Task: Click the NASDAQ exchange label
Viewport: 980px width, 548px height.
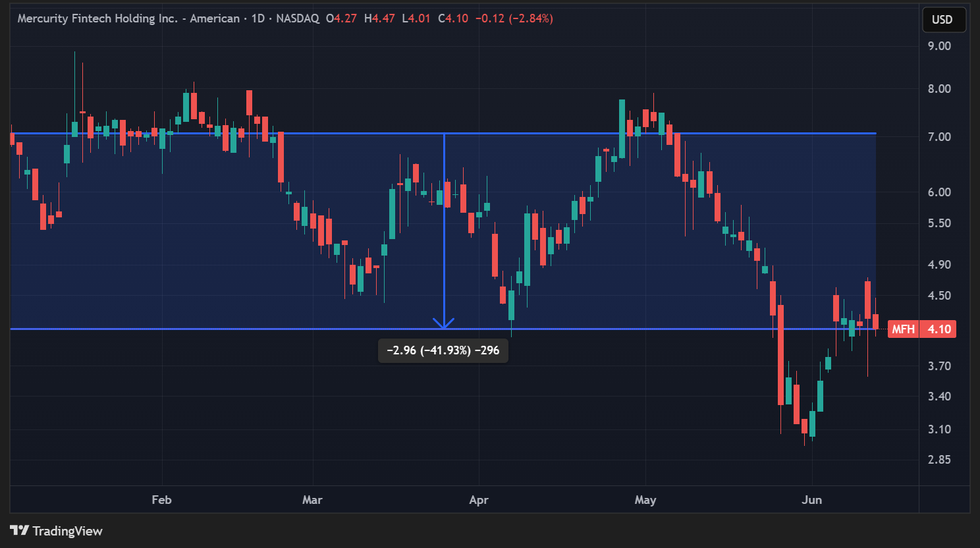Action: 298,18
